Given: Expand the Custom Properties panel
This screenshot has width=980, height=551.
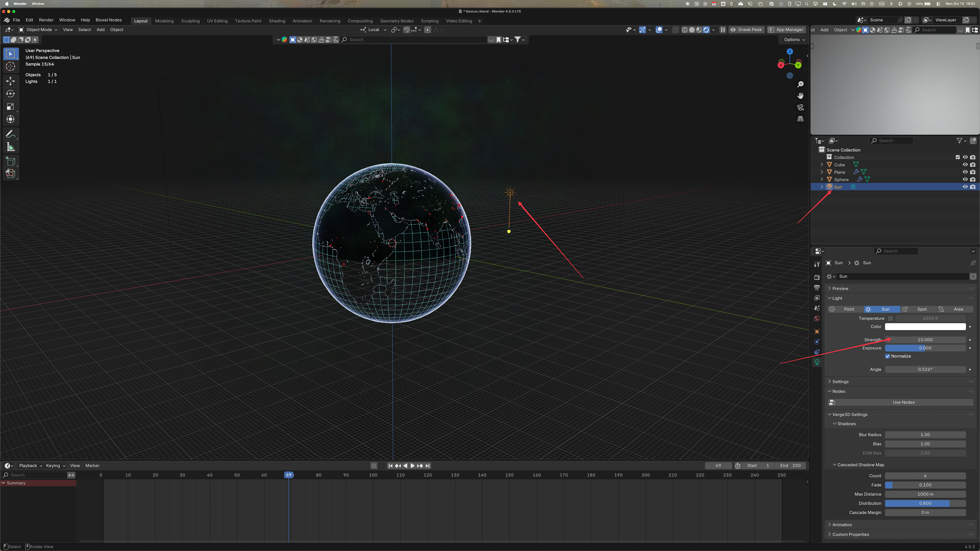Looking at the screenshot, I should tap(850, 534).
